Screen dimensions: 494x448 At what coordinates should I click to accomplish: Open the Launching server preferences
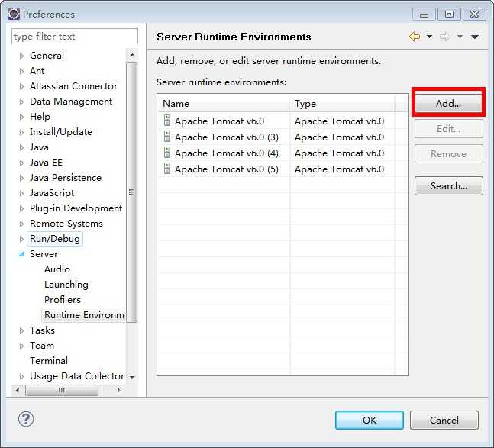click(66, 284)
